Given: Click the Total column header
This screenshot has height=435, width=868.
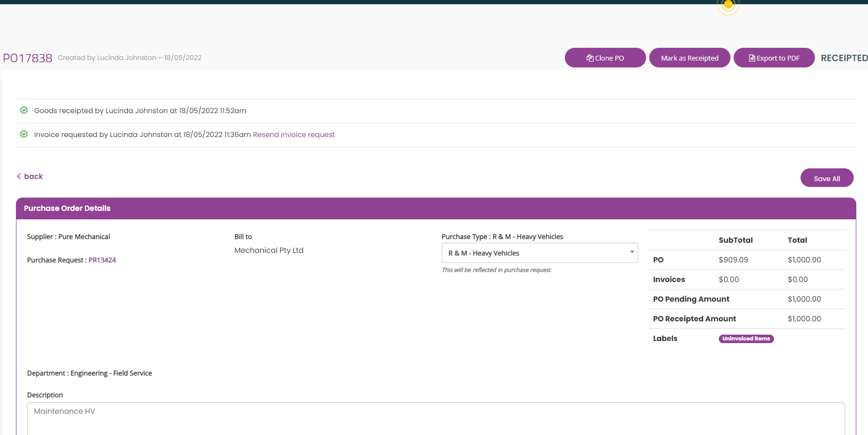Looking at the screenshot, I should click(797, 240).
